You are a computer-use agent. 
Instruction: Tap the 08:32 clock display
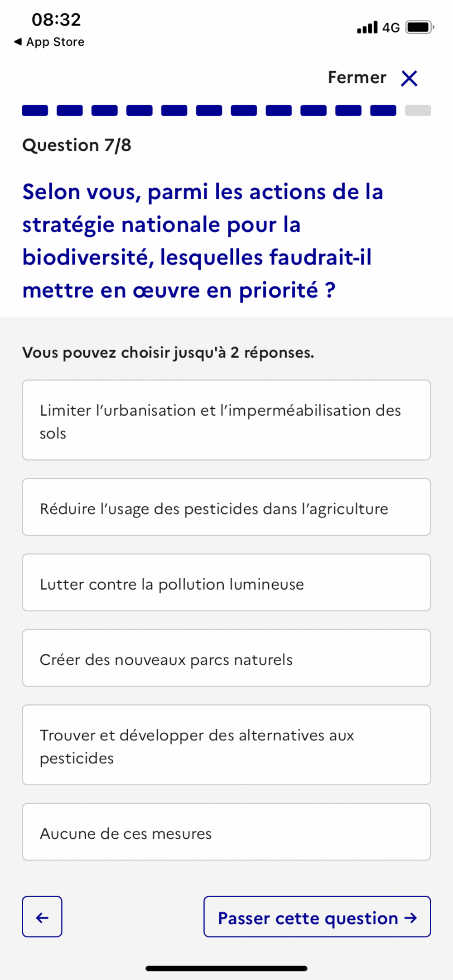point(56,19)
